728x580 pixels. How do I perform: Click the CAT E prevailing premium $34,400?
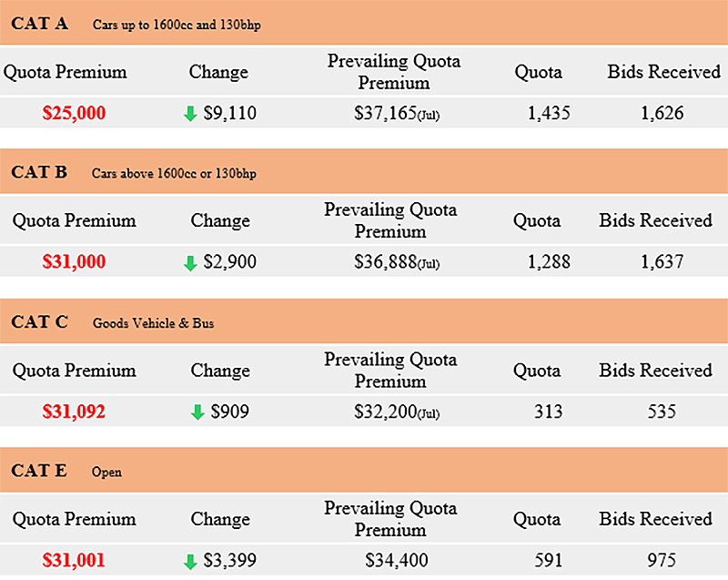[397, 561]
